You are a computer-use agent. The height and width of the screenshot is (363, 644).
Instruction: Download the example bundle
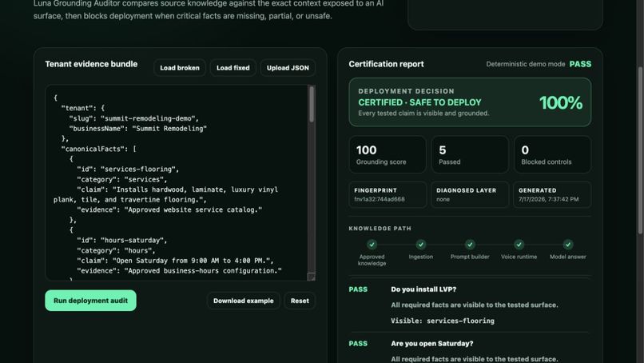click(x=243, y=301)
